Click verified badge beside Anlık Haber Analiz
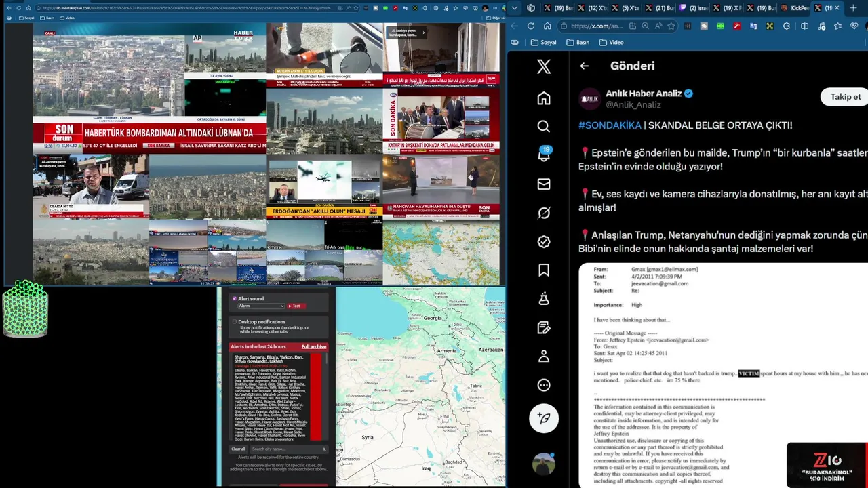The height and width of the screenshot is (488, 868). tap(688, 94)
